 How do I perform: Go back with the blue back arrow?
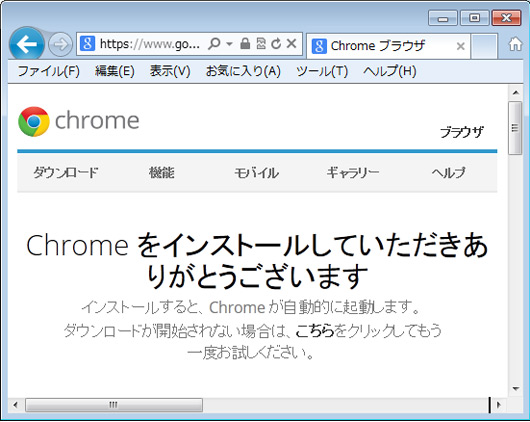coord(27,44)
